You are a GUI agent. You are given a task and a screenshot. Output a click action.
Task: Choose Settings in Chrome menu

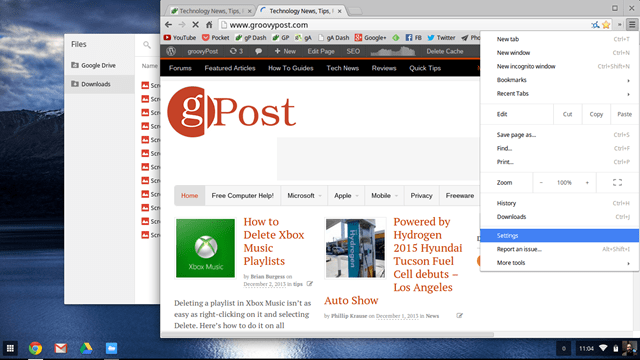click(560, 236)
